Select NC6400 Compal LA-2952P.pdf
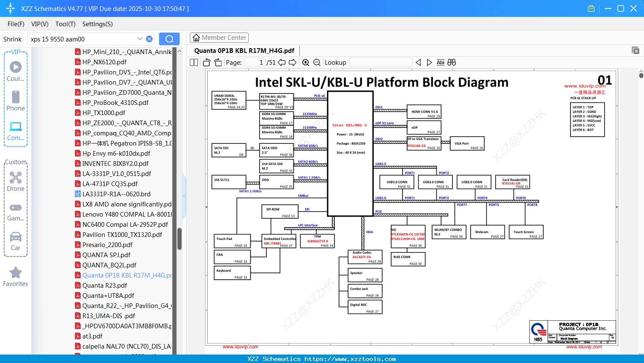This screenshot has height=363, width=644. pos(125,224)
